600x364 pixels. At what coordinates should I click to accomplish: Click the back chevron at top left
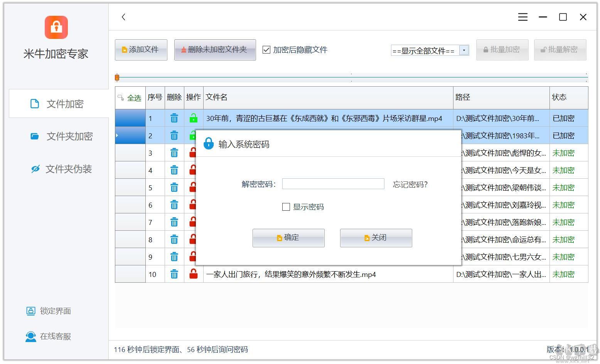[x=123, y=17]
